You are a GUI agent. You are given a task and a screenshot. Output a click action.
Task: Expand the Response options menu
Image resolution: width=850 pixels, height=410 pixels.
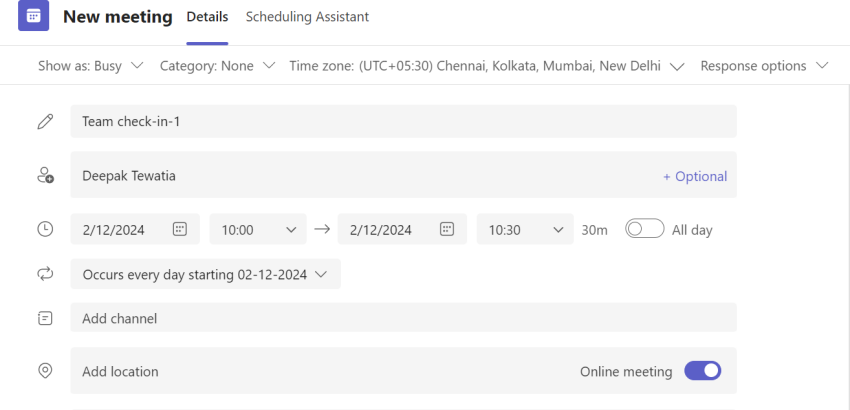tap(764, 66)
